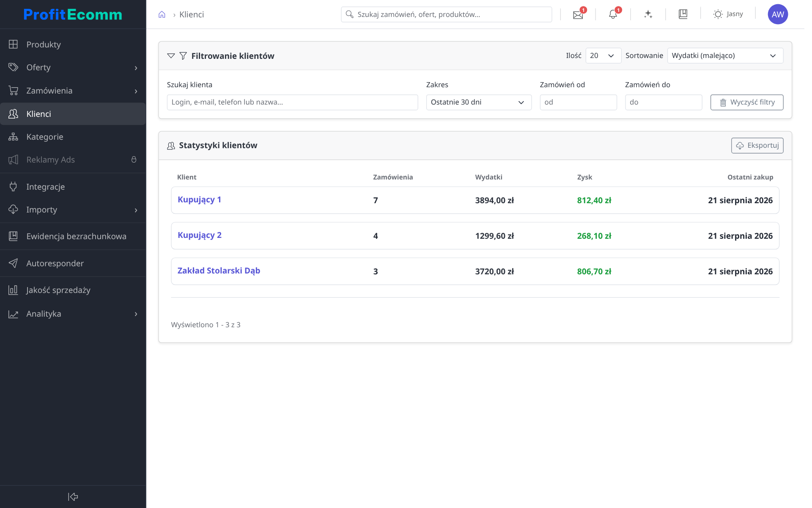Open Autoresponder in the sidebar
The image size is (812, 508).
click(73, 263)
